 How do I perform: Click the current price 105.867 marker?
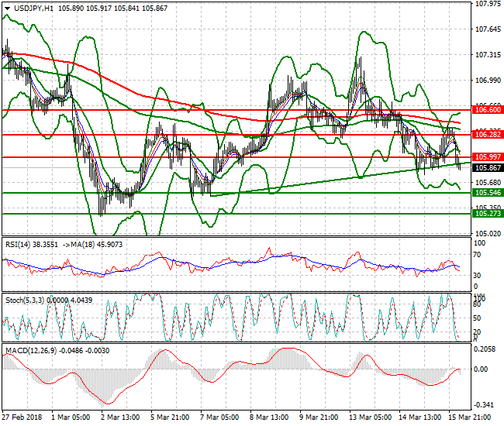(487, 167)
